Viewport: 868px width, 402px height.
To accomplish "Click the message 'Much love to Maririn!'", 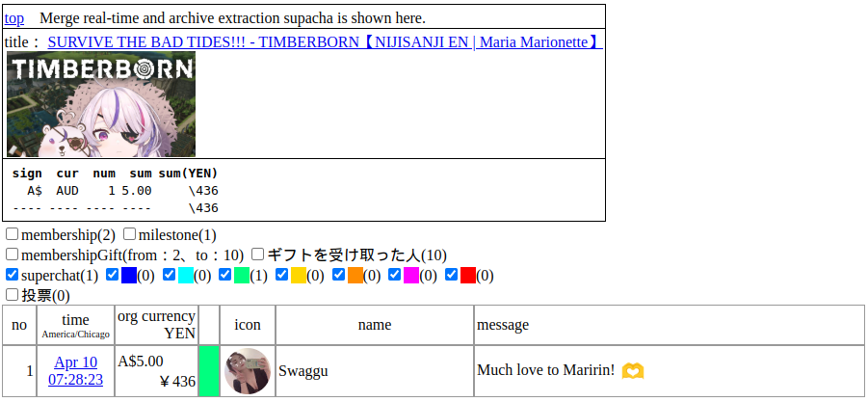I will (x=546, y=370).
